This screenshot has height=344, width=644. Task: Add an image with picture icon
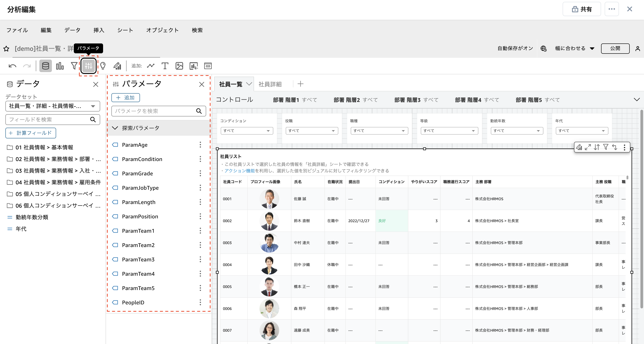tap(179, 66)
